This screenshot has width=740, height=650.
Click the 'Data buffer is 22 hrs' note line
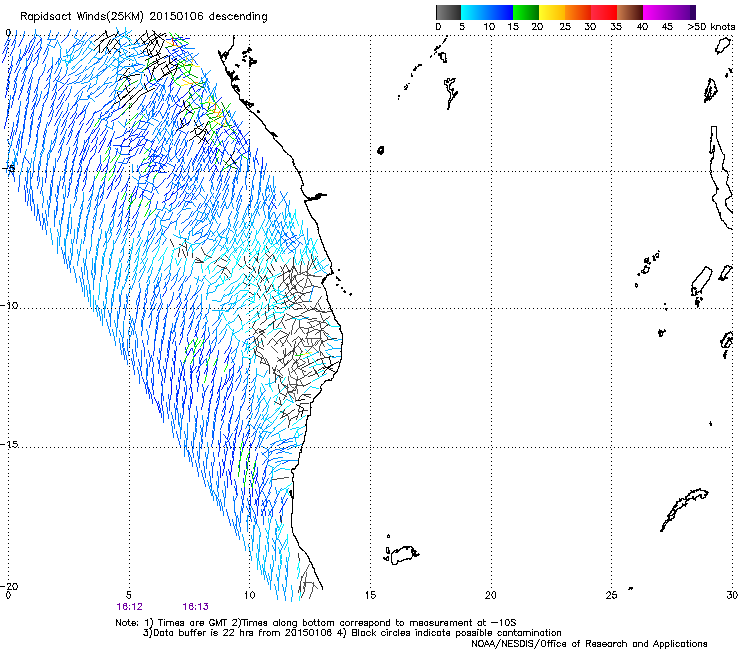352,633
